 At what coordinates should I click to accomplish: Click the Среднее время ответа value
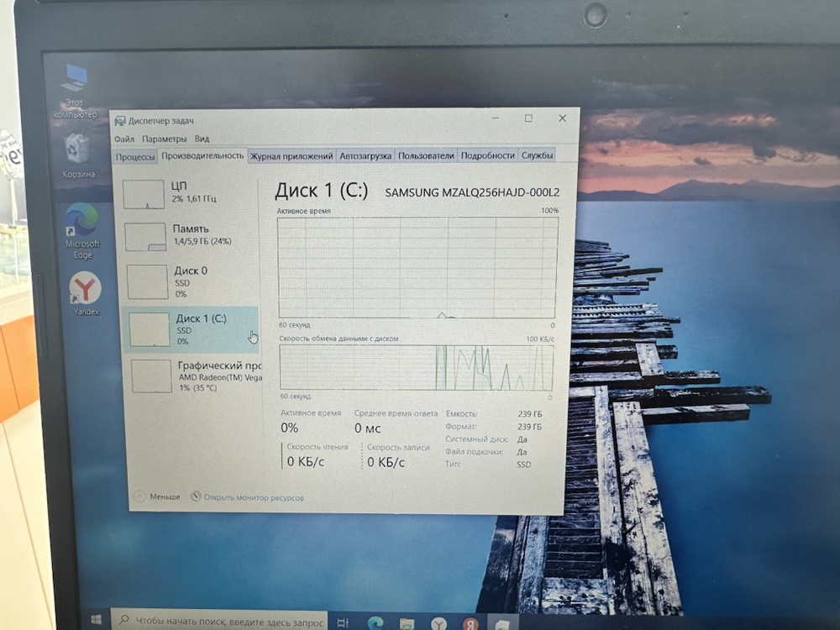pos(368,428)
